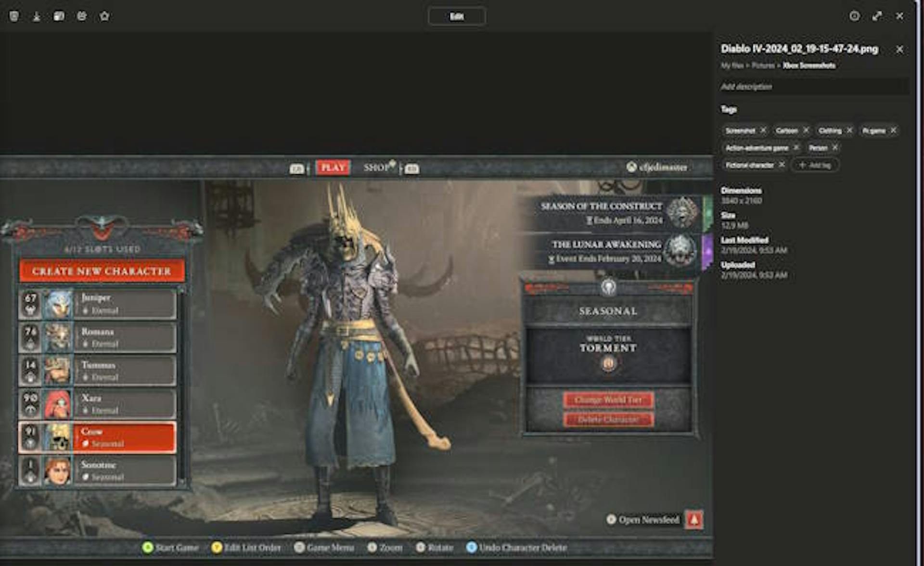Remove the Person tag
The width and height of the screenshot is (924, 566).
[x=835, y=148]
